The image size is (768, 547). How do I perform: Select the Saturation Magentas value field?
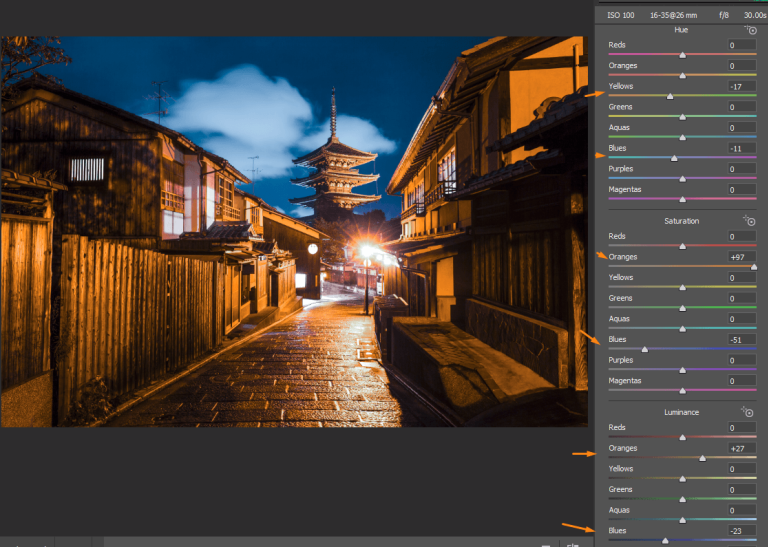point(742,381)
